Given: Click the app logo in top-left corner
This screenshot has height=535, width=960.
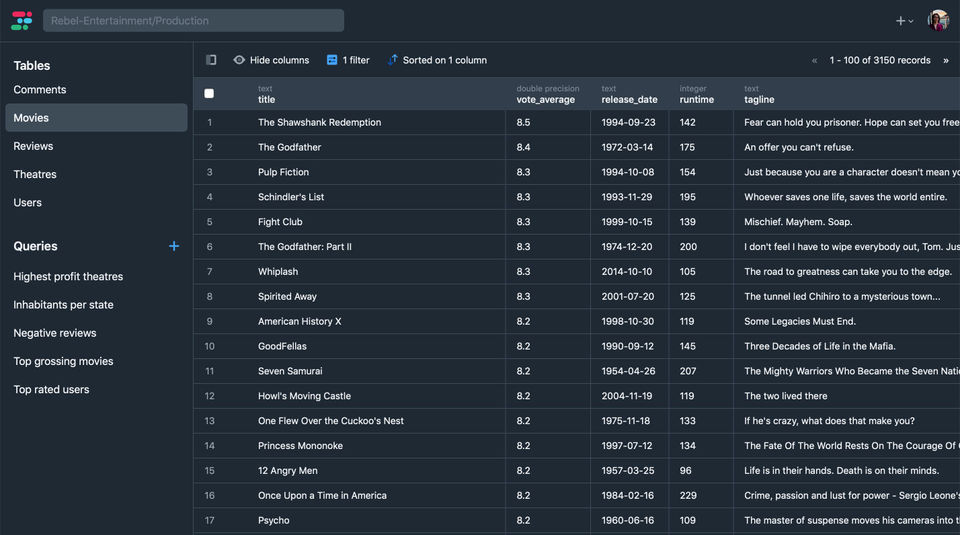Looking at the screenshot, I should point(21,20).
